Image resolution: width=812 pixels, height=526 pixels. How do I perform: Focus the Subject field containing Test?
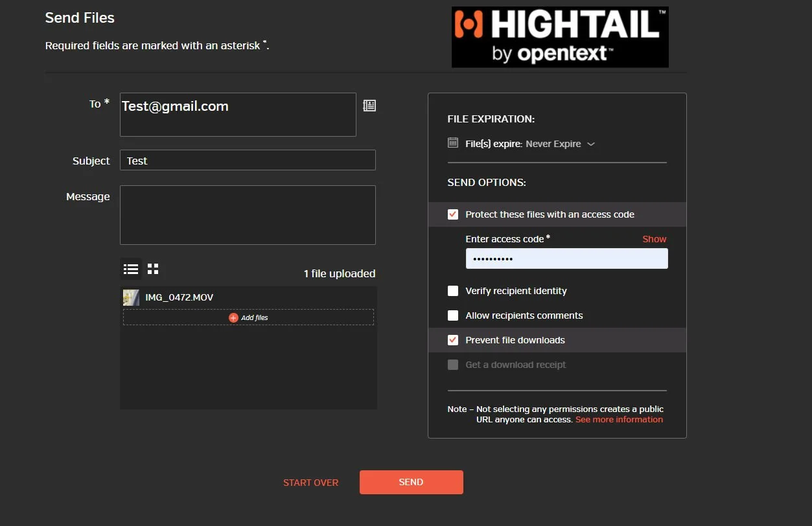click(248, 160)
